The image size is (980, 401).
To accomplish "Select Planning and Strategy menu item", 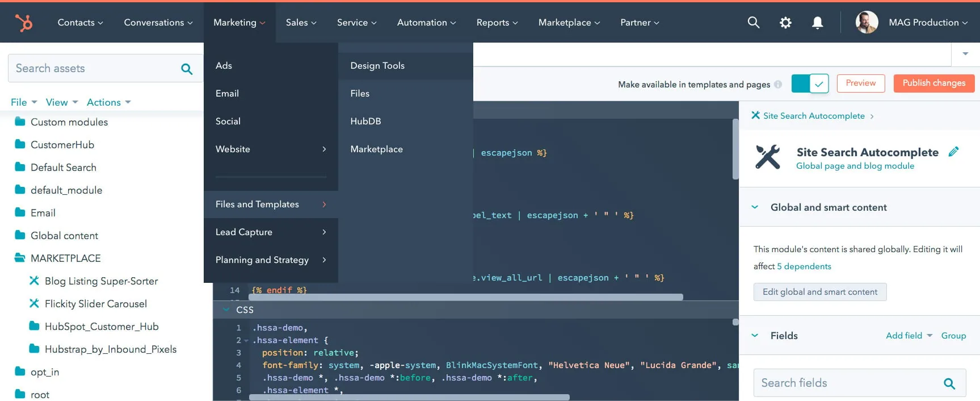I will click(x=271, y=260).
